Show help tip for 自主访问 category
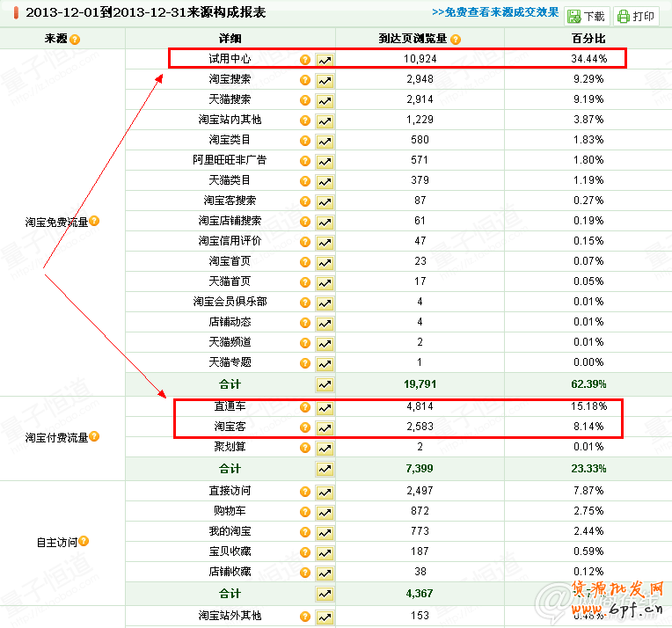Image resolution: width=672 pixels, height=628 pixels. [x=84, y=541]
